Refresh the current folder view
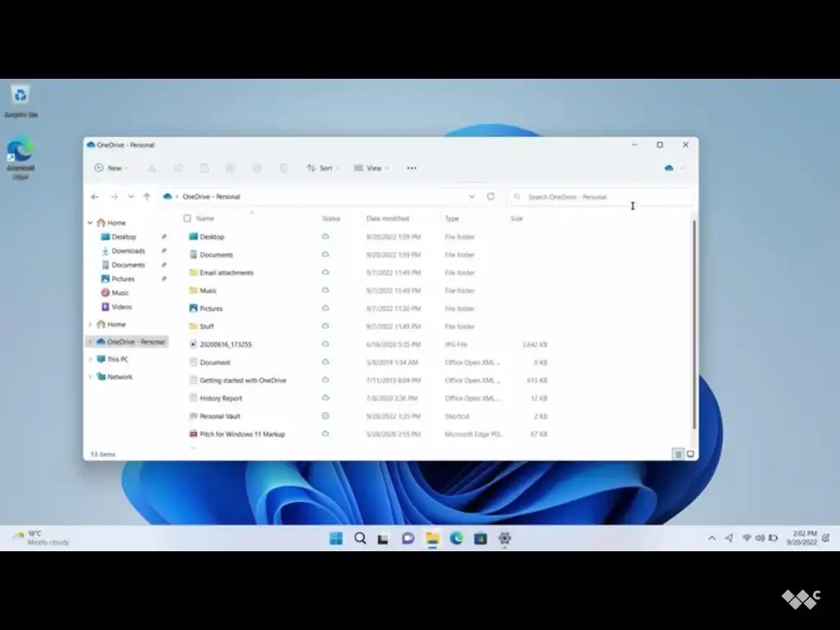This screenshot has width=840, height=630. click(x=491, y=197)
